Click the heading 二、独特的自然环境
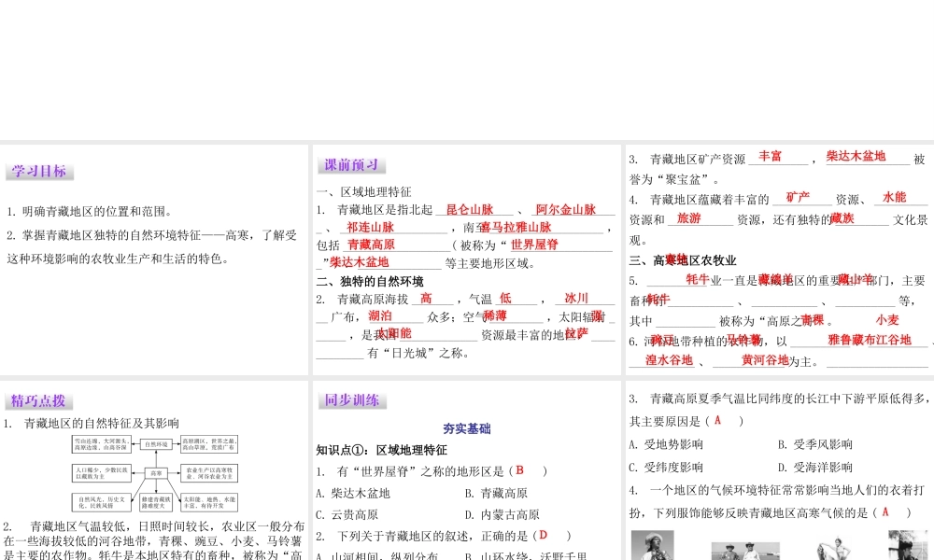 370,281
